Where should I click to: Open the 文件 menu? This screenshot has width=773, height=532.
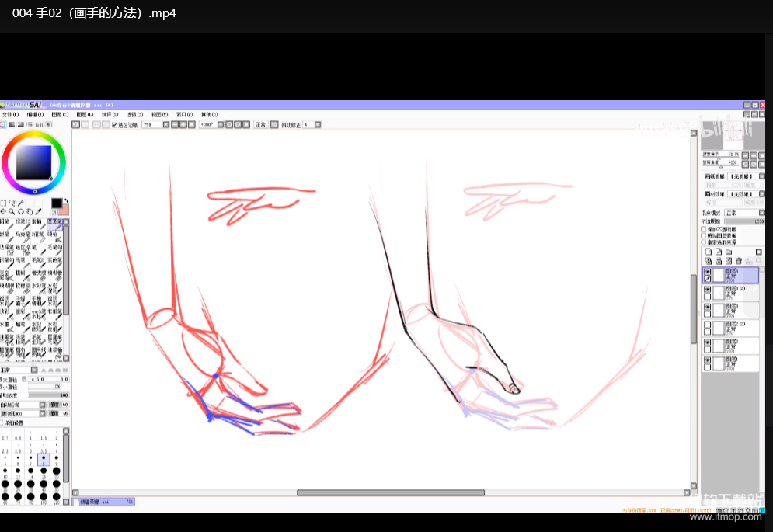[11, 114]
